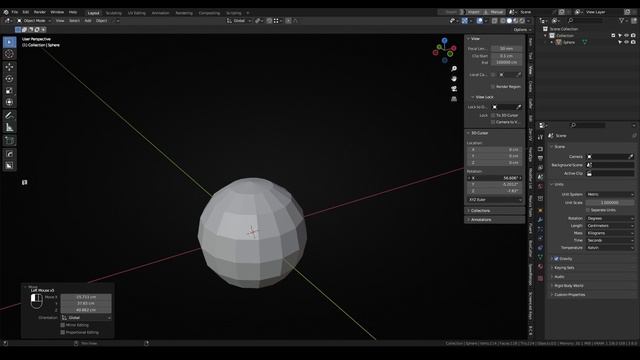Click the blue Z axis on navigation gizmo
Image resolution: width=640 pixels, height=360 pixels.
pos(444,40)
